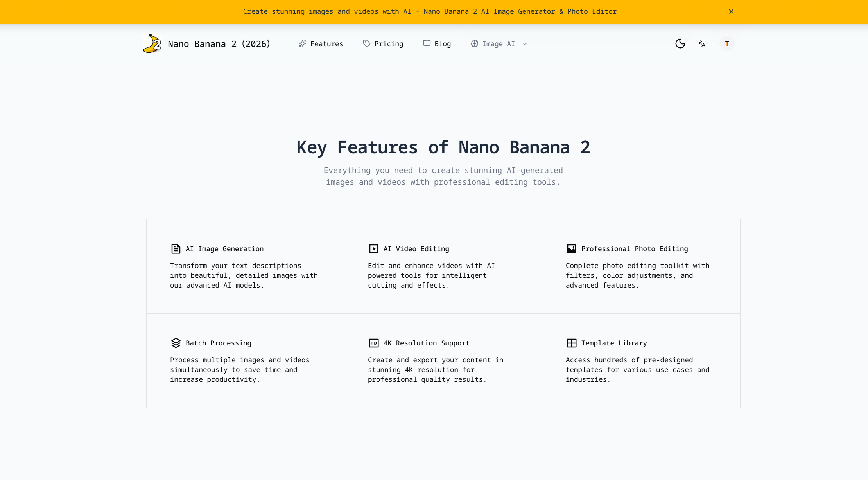Image resolution: width=868 pixels, height=480 pixels.
Task: Select the Image AI brain icon
Action: coord(474,44)
